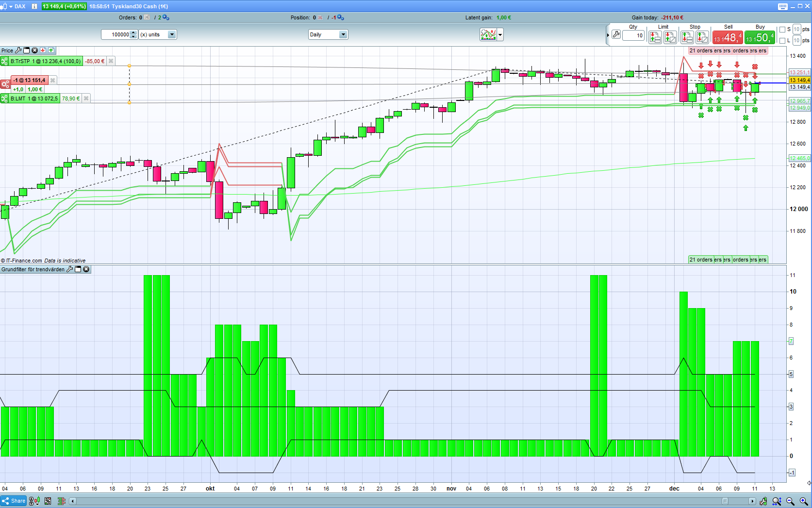Click the second Limit order icon
This screenshot has width=812, height=508.
coord(670,37)
